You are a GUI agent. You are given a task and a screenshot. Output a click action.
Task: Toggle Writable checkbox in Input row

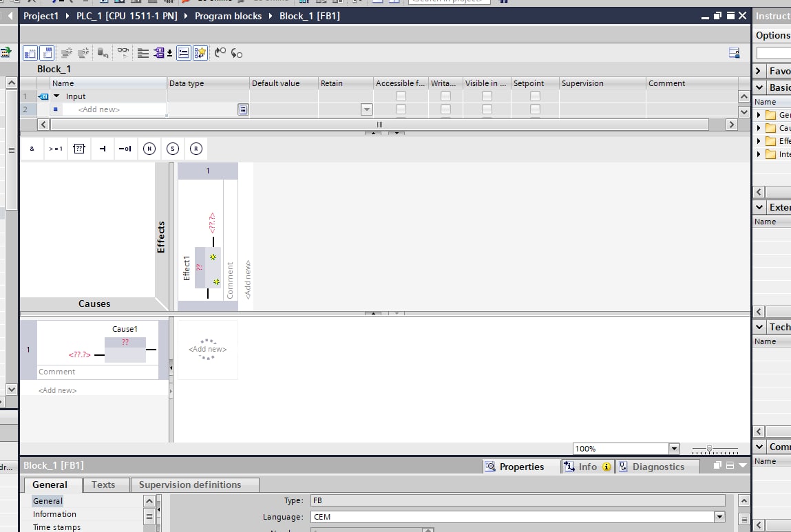445,96
